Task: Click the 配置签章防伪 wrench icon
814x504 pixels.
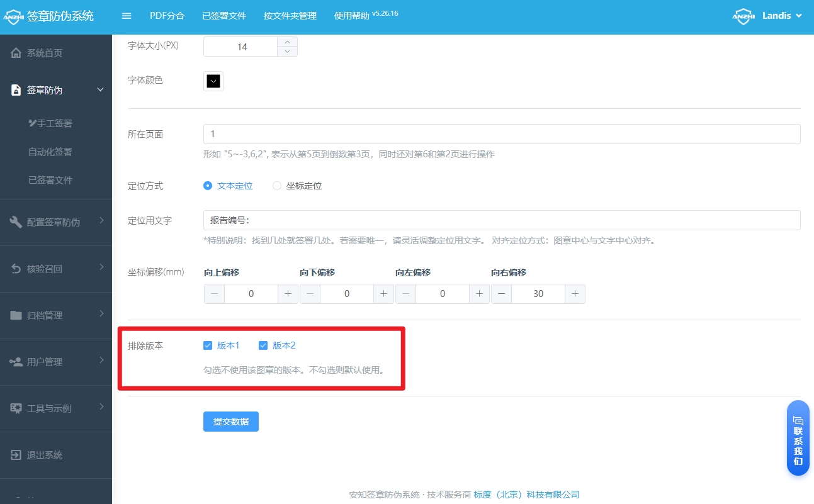Action: point(16,221)
